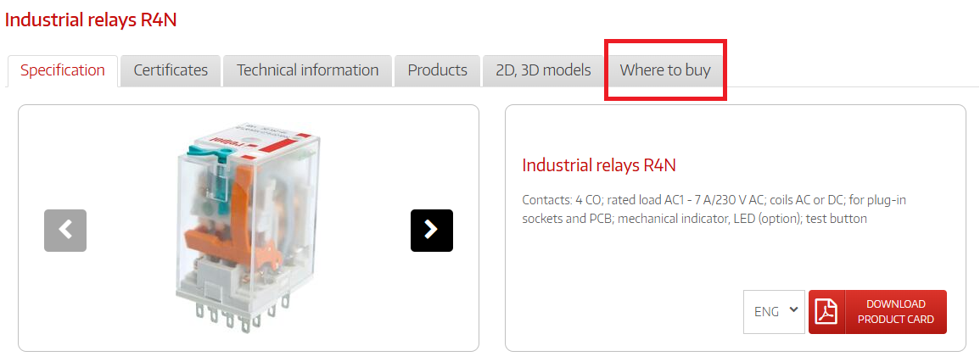980x362 pixels.
Task: Click the top page heading Industrial relays R4N
Action: point(91,19)
